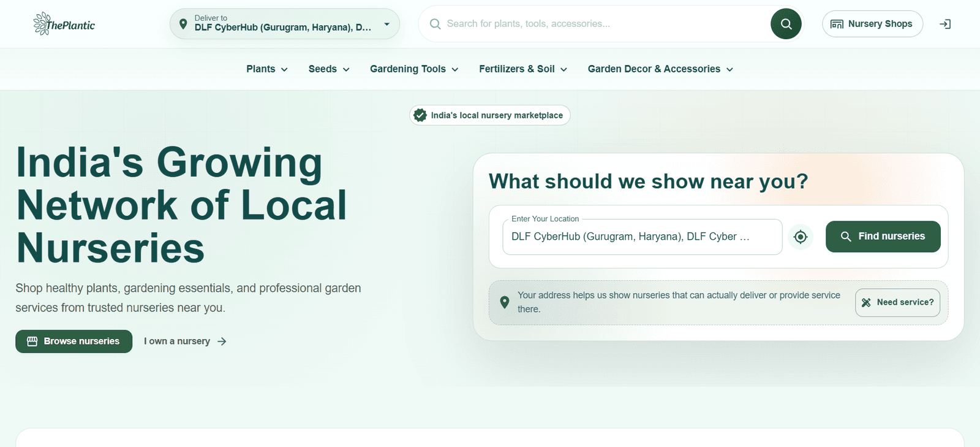Click the shop icon in Browse nurseries
Viewport: 980px width, 447px height.
pyautogui.click(x=32, y=341)
